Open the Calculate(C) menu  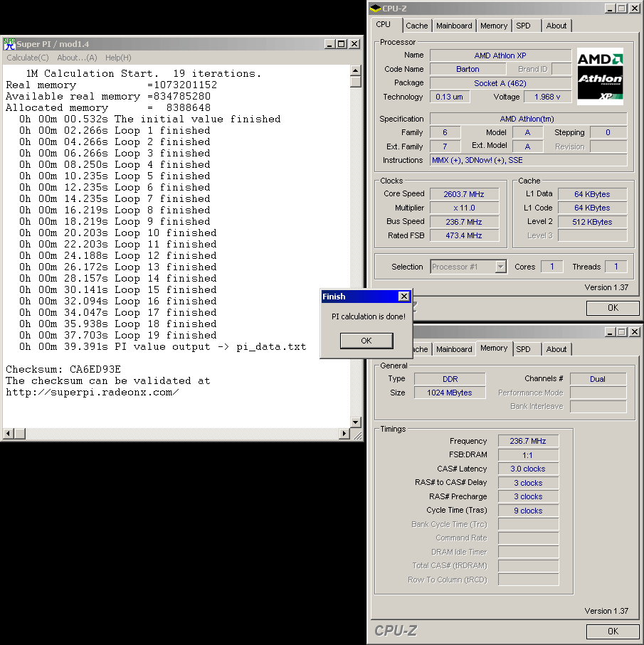click(x=28, y=58)
